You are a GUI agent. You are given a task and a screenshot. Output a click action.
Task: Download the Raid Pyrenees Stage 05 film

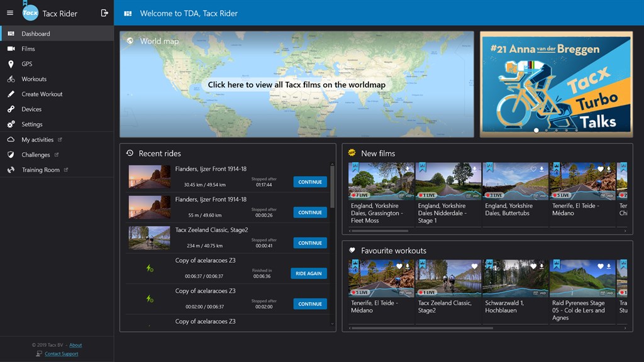tap(609, 266)
